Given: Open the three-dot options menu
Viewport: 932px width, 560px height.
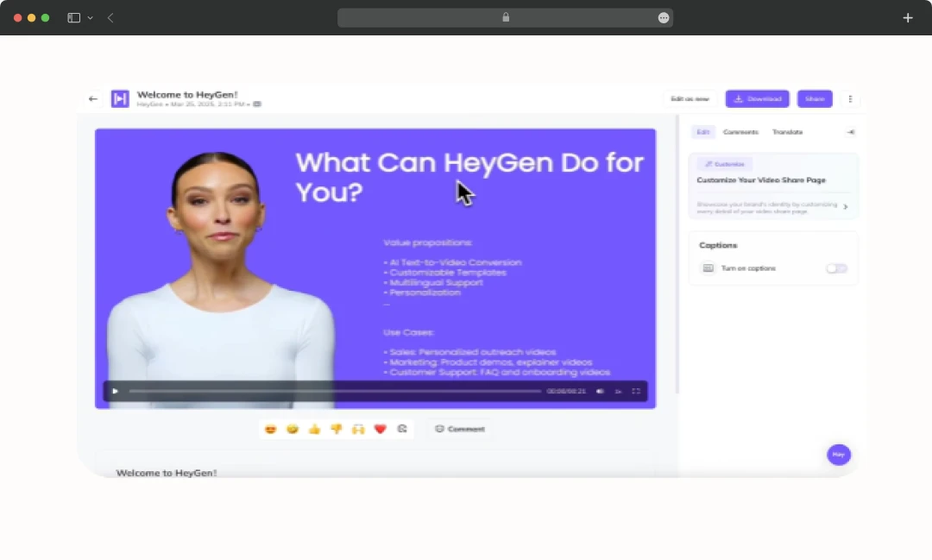Looking at the screenshot, I should [x=850, y=98].
